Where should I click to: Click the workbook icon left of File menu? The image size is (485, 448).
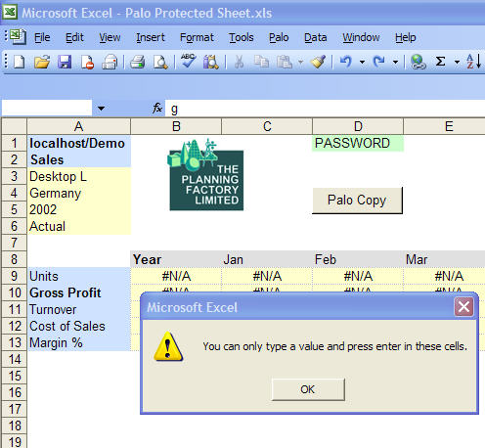pyautogui.click(x=18, y=36)
